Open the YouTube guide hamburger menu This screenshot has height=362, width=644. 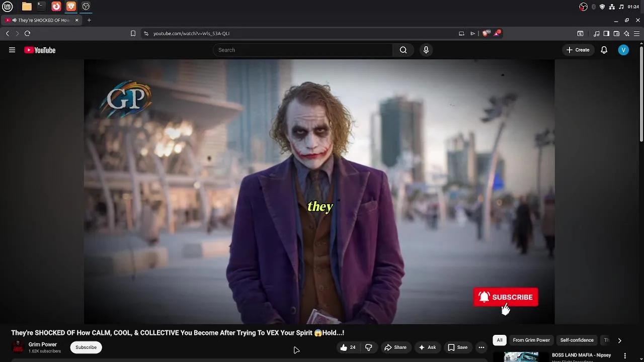12,50
